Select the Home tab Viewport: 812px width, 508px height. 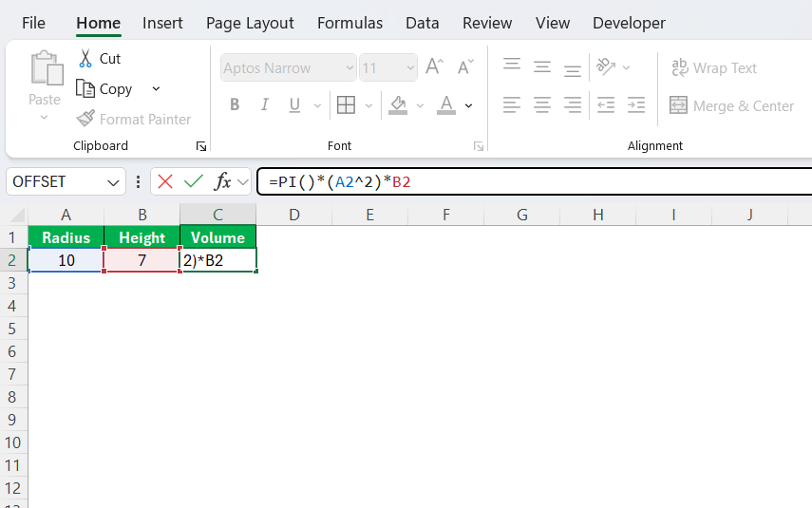pyautogui.click(x=99, y=23)
